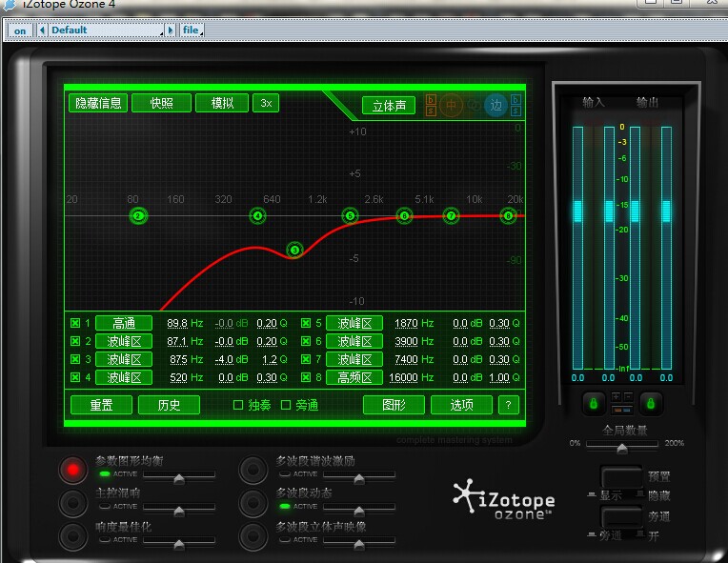Click the 'on' plugin toggle in host bar
728x563 pixels.
20,30
